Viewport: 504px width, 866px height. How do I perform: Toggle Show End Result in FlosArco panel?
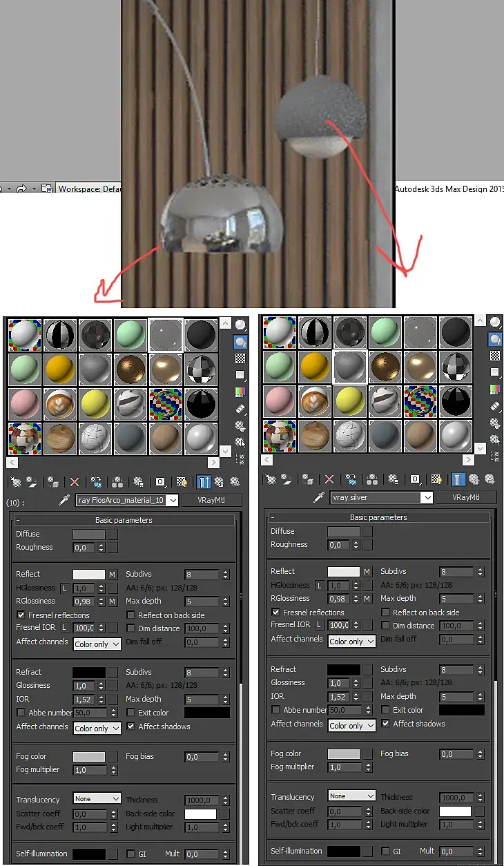[x=204, y=482]
